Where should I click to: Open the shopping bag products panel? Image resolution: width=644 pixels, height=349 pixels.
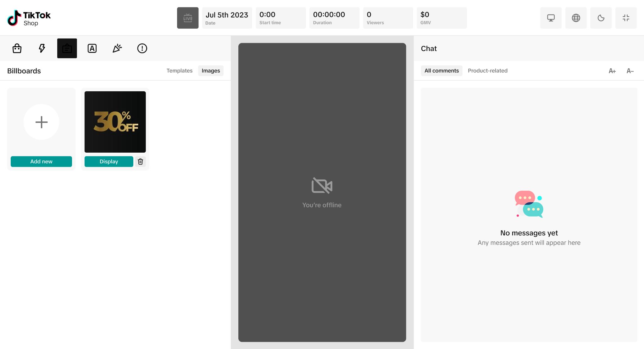point(17,48)
